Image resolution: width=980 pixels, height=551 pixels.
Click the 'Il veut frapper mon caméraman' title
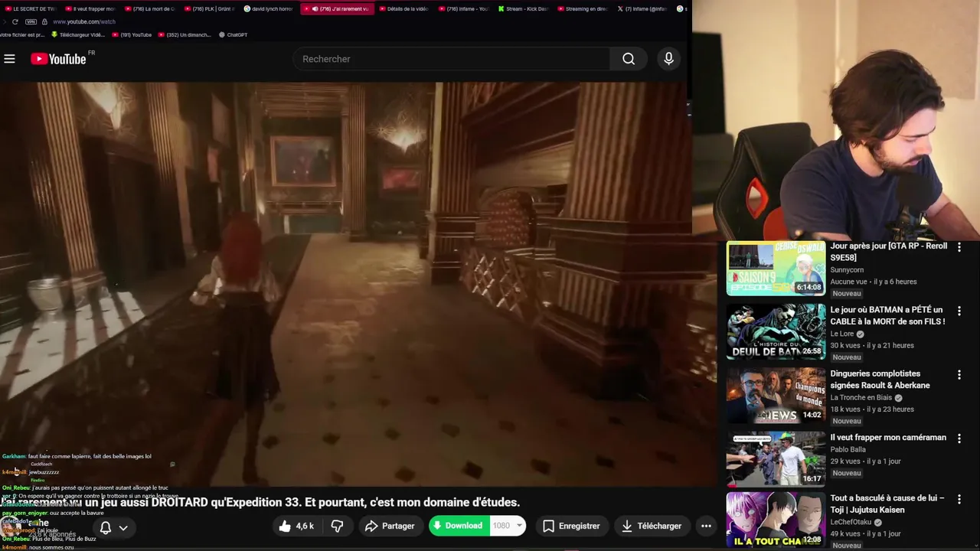pyautogui.click(x=888, y=438)
